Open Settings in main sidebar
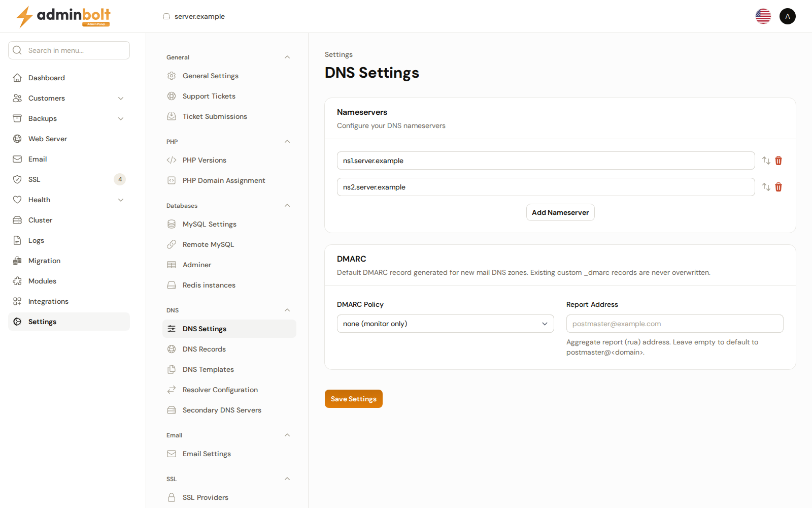Viewport: 812px width, 508px height. coord(69,322)
